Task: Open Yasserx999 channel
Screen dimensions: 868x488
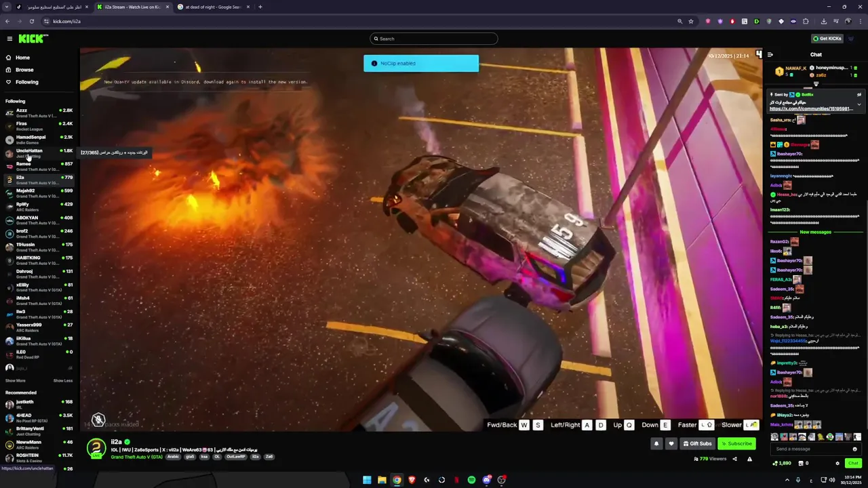Action: coord(39,327)
